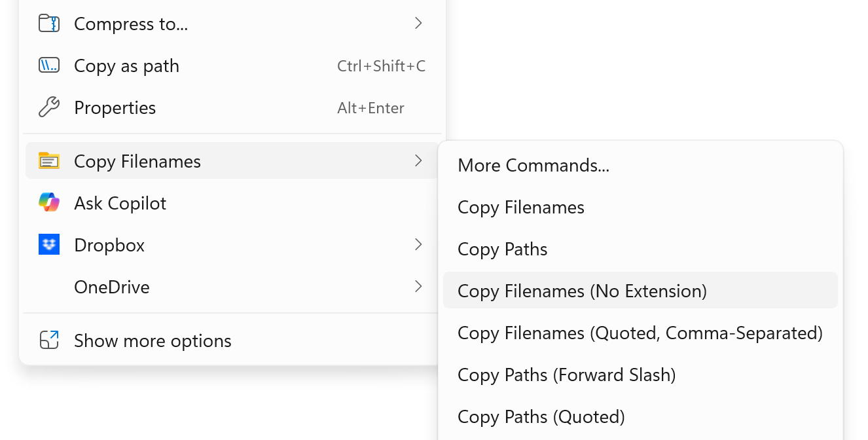Expand the OneDrive submenu arrow
This screenshot has height=440, width=868.
418,286
